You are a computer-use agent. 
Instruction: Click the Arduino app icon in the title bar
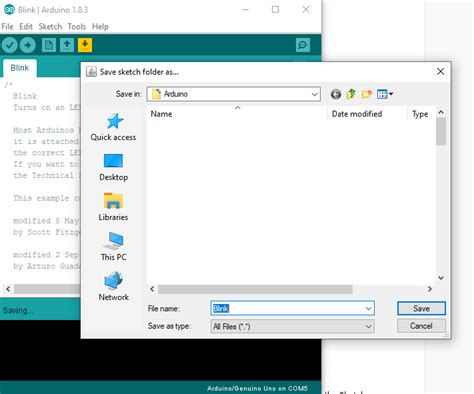tap(9, 10)
